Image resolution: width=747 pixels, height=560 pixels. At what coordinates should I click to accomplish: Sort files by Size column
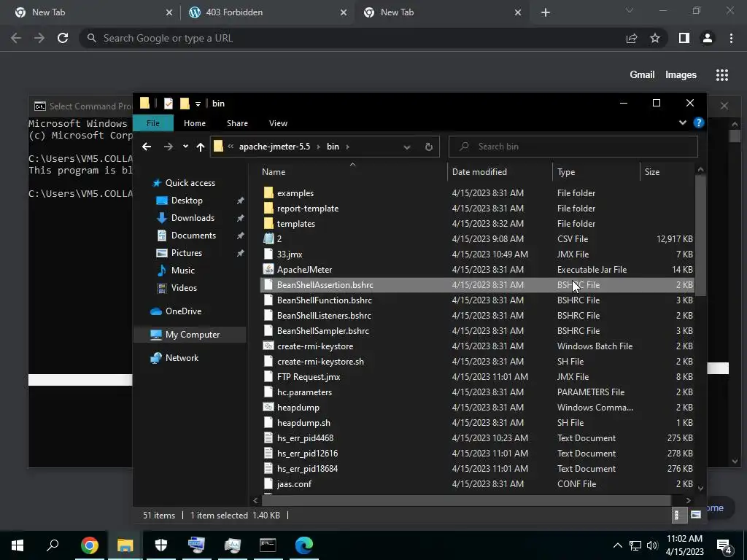click(667, 172)
